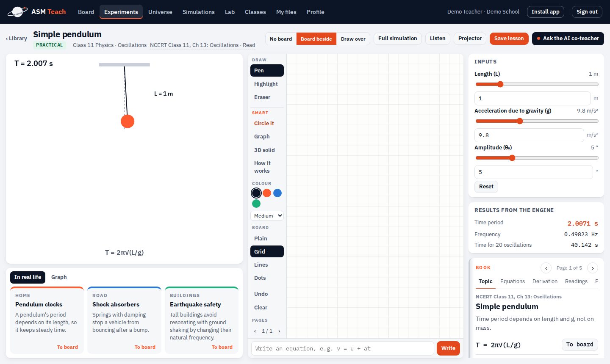Go to next board page arrow
The height and width of the screenshot is (364, 610).
click(279, 331)
